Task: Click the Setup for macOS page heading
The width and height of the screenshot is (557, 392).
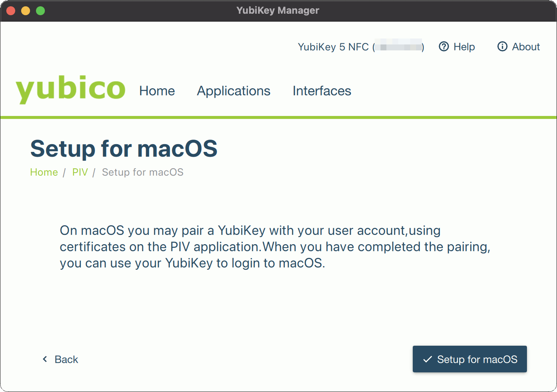Action: (x=123, y=149)
